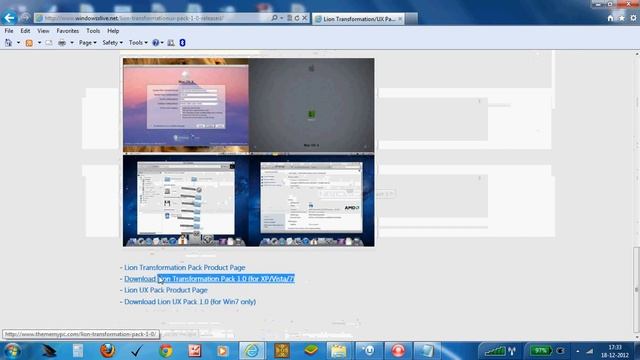Open the Tools dropdown in command bar

138,42
